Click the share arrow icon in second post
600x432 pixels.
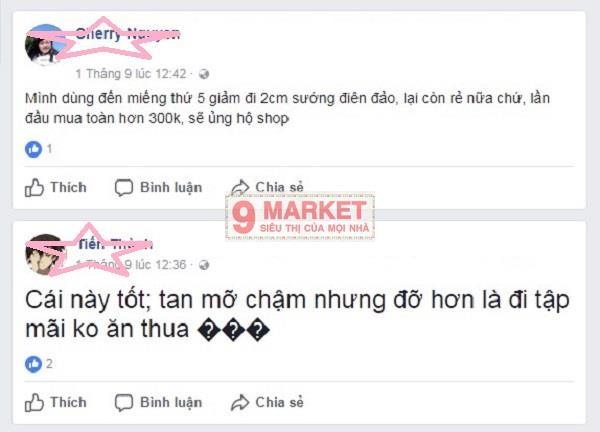(x=240, y=403)
